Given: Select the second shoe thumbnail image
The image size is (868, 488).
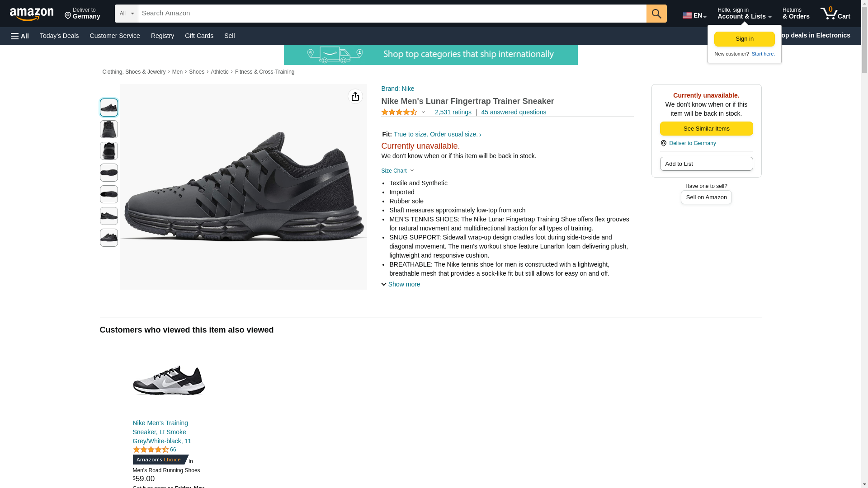Looking at the screenshot, I should pyautogui.click(x=108, y=129).
